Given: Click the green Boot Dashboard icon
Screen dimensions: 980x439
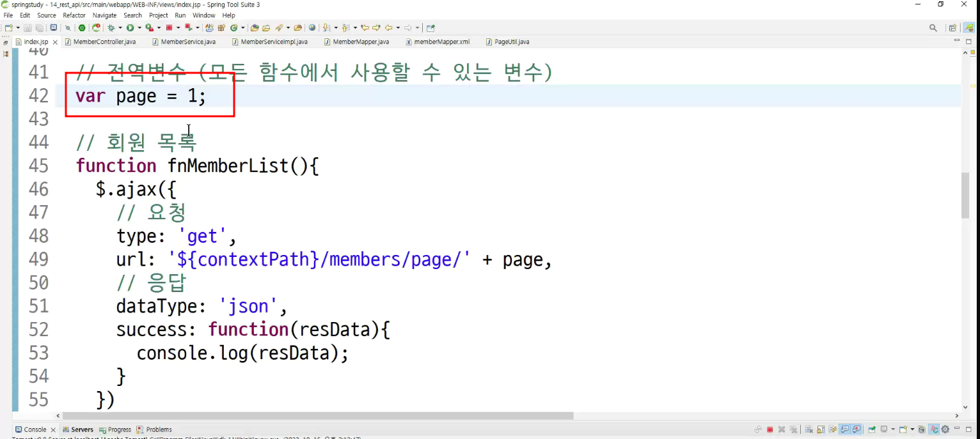Looking at the screenshot, I should click(82, 28).
